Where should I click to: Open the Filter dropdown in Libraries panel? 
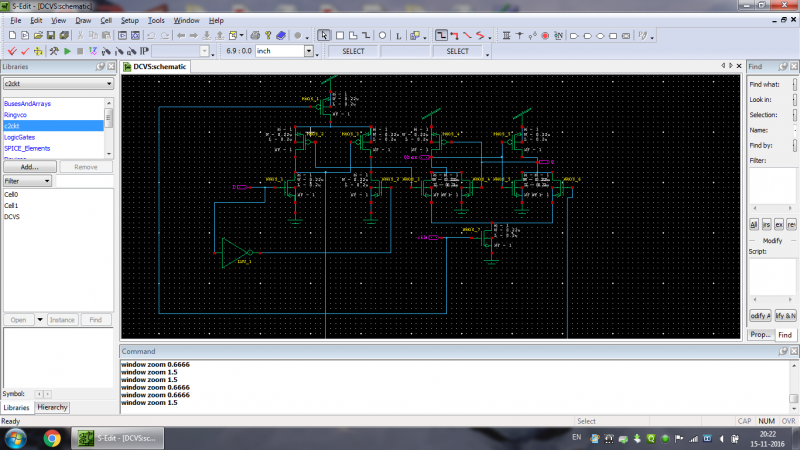pyautogui.click(x=28, y=181)
